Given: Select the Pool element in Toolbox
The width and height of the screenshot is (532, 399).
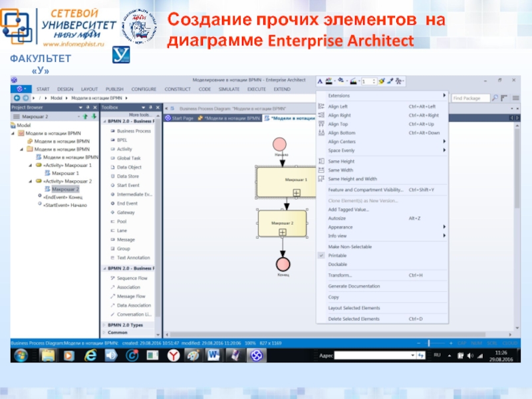Looking at the screenshot, I should 122,221.
